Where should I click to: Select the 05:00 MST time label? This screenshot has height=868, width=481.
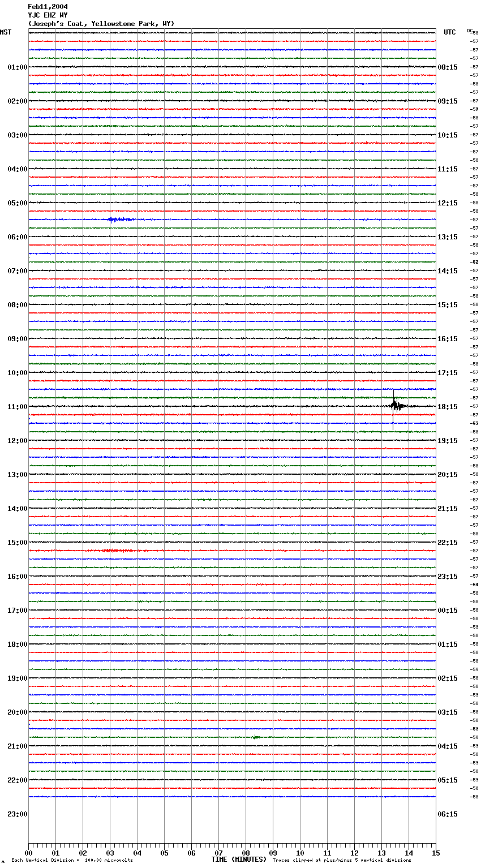pos(18,203)
